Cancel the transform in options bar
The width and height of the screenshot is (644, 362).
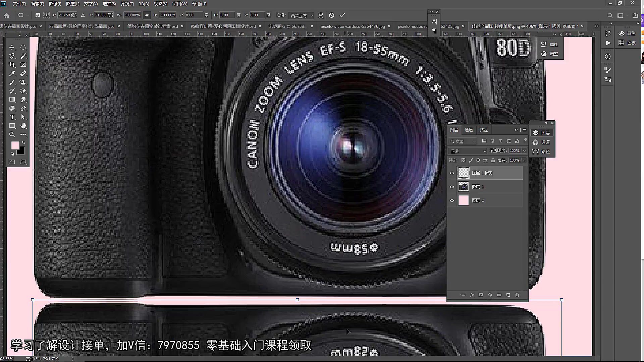click(331, 15)
